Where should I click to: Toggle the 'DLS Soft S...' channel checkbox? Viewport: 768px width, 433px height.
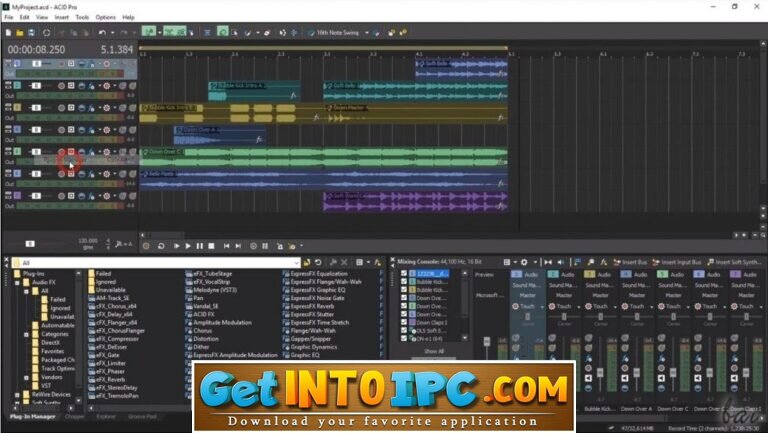(x=404, y=330)
